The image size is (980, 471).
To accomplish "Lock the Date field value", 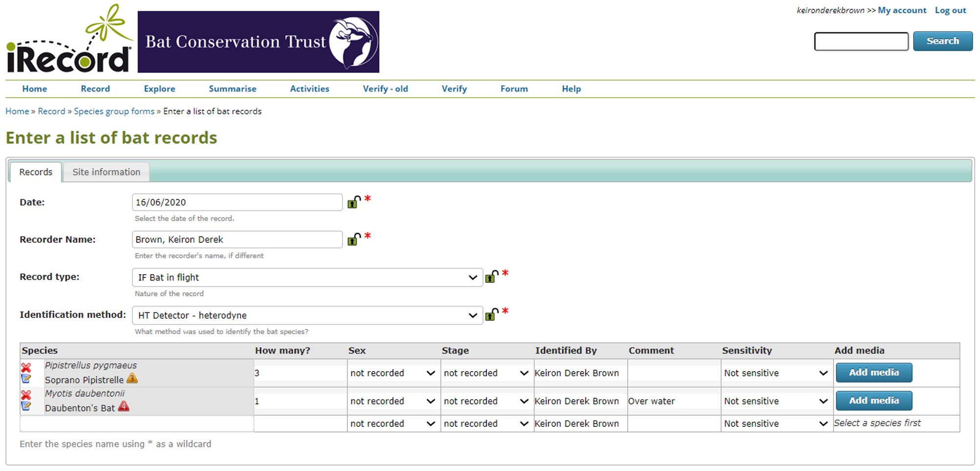I will tap(353, 202).
